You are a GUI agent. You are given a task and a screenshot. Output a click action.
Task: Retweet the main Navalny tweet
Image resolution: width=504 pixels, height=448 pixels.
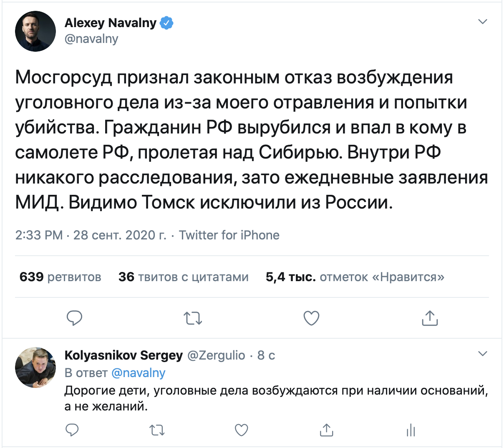(x=193, y=318)
